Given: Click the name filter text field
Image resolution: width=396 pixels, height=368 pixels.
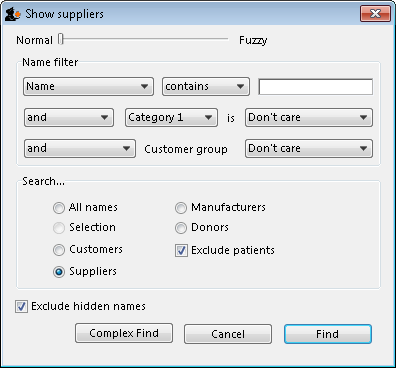Looking at the screenshot, I should point(315,87).
